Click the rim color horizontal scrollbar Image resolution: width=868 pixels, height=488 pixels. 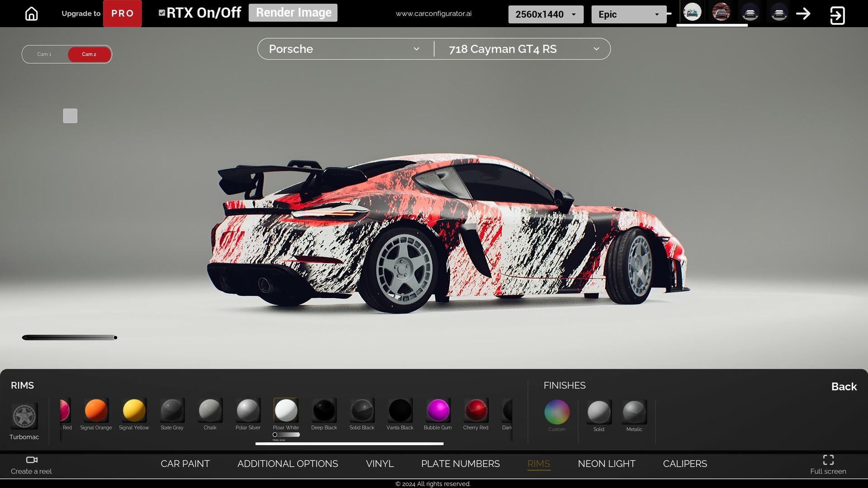349,444
